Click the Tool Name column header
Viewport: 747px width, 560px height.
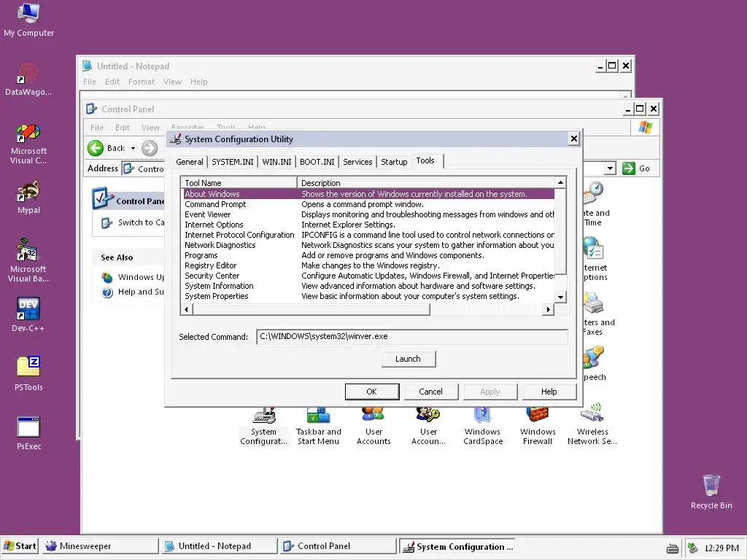pos(239,183)
